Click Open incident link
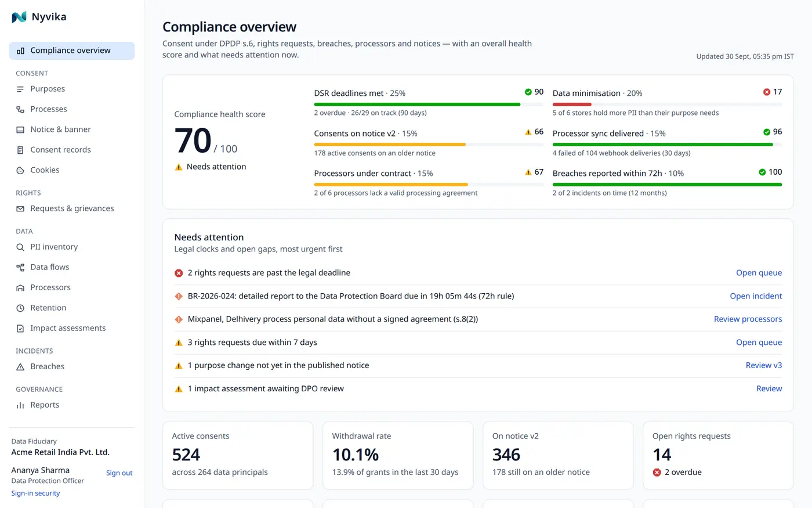 (x=756, y=296)
